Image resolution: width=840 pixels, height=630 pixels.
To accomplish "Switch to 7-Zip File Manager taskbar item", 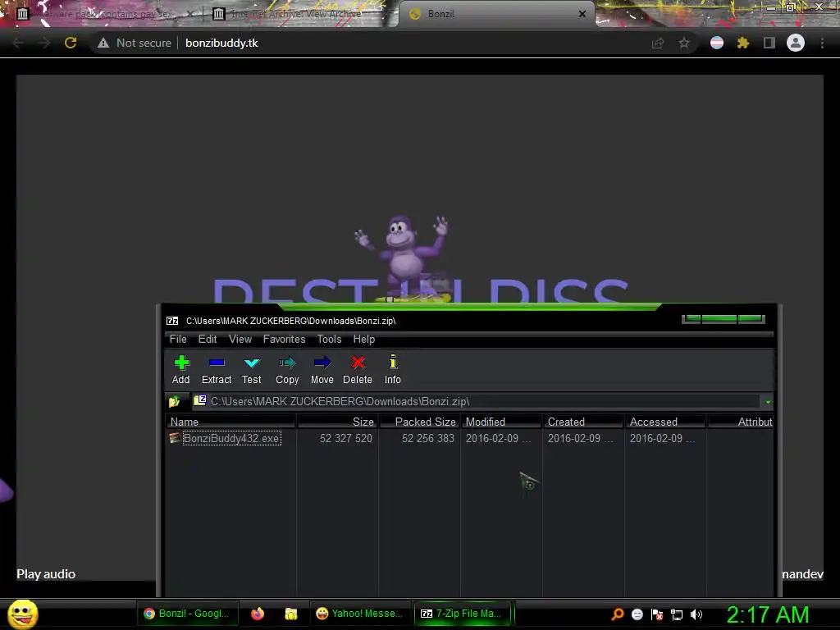I will 463,614.
